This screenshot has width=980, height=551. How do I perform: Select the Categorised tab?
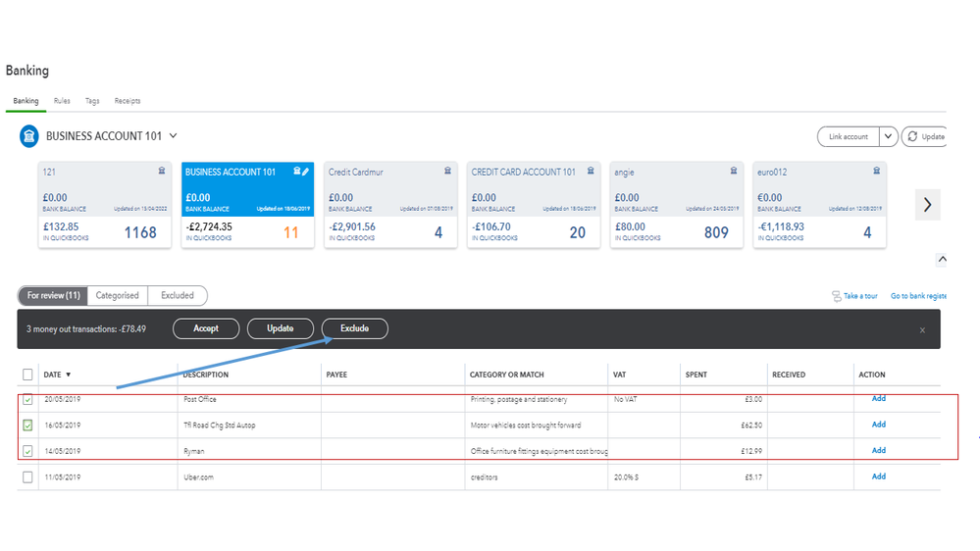[118, 295]
